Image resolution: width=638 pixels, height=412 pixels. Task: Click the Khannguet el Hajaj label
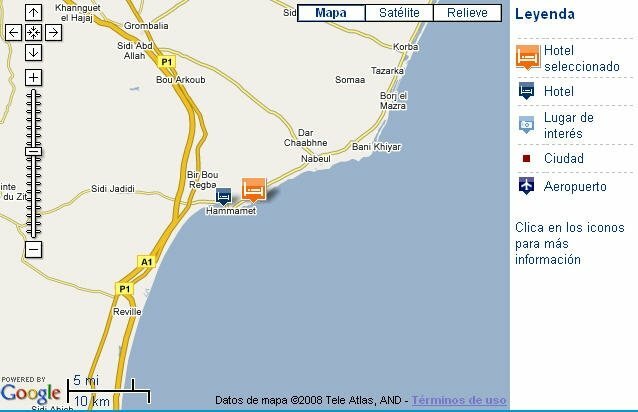[77, 13]
